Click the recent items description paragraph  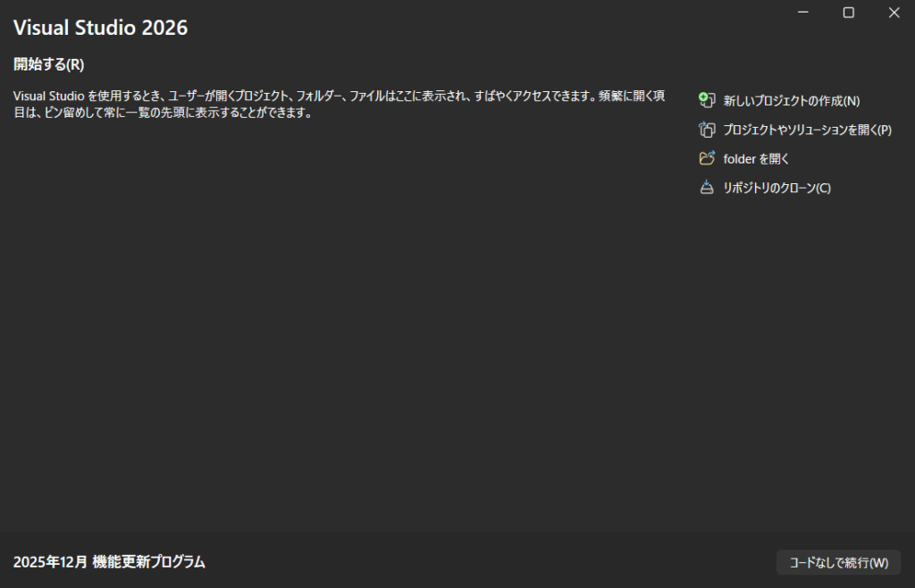pos(340,105)
